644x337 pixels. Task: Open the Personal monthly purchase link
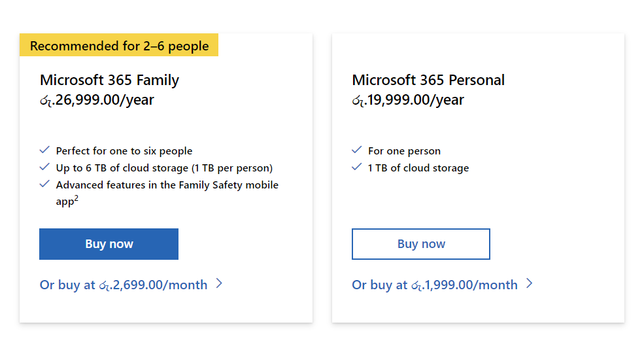coord(443,285)
